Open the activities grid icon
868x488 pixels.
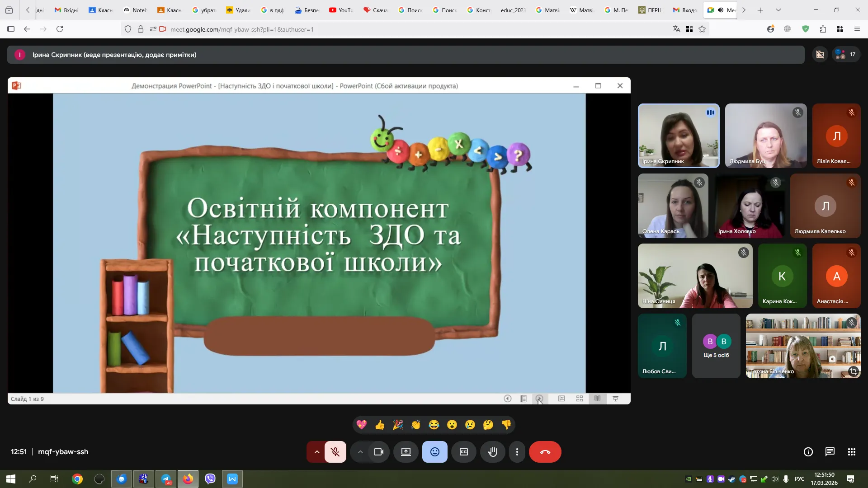click(851, 452)
